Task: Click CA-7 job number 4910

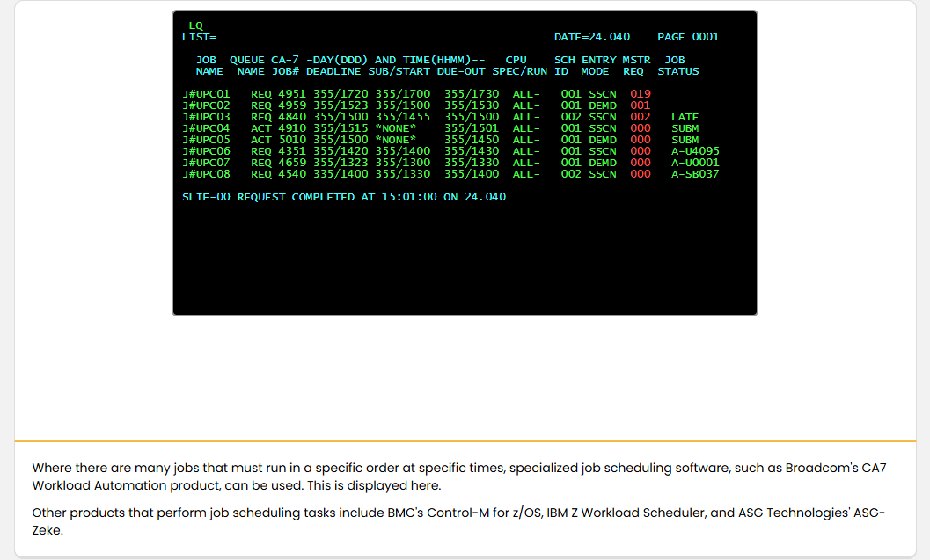Action: tap(292, 128)
